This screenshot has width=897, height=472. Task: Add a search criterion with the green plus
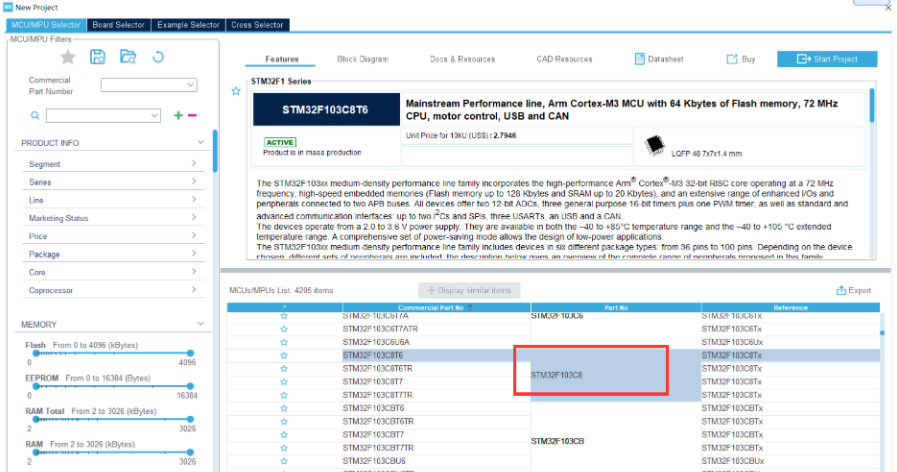point(178,116)
